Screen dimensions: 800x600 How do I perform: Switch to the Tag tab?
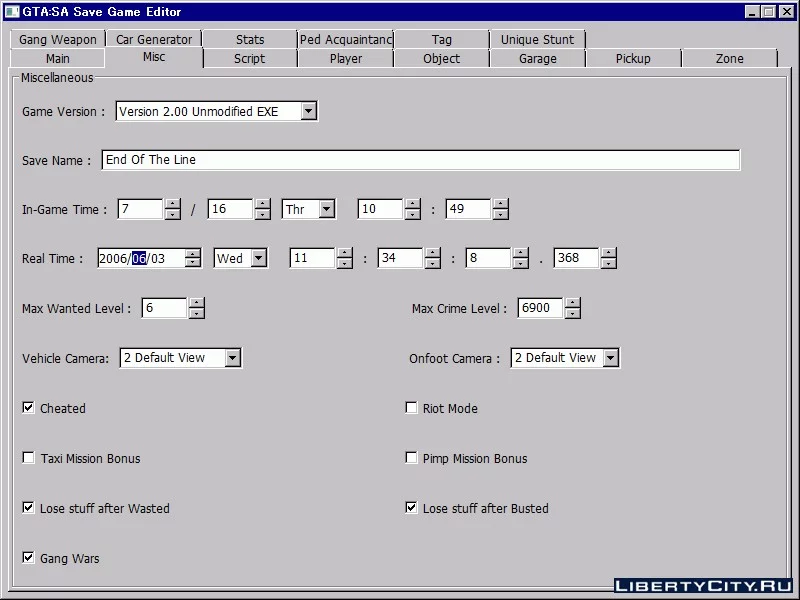pos(442,39)
